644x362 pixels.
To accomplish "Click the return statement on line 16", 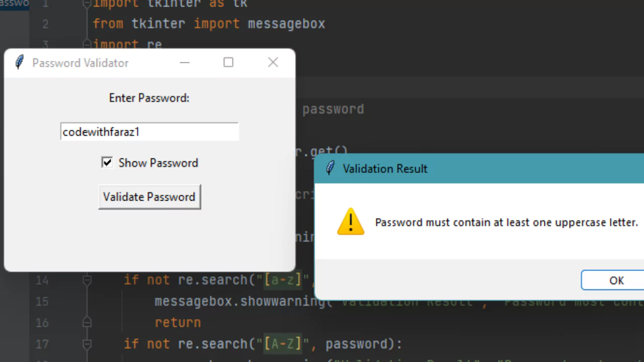I will point(178,322).
